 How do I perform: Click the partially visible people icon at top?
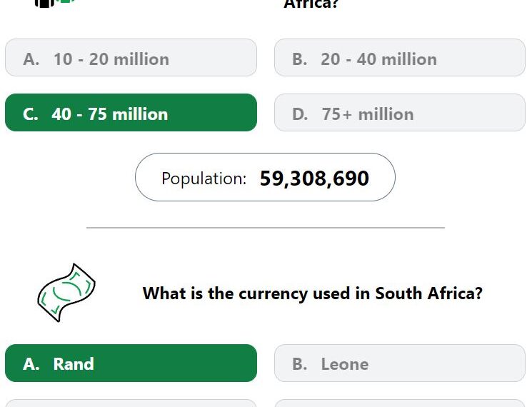[54, 3]
